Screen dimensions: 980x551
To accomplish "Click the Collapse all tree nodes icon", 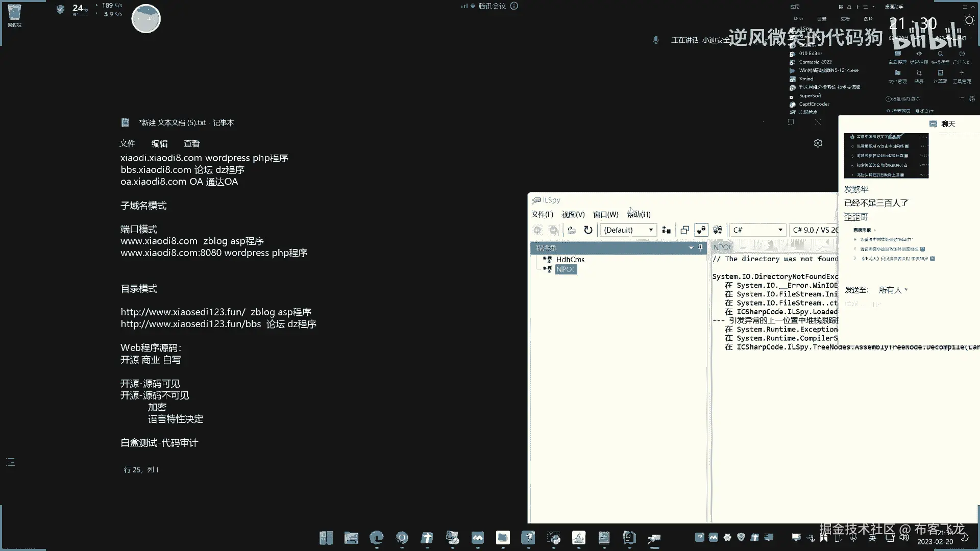I will tap(684, 230).
